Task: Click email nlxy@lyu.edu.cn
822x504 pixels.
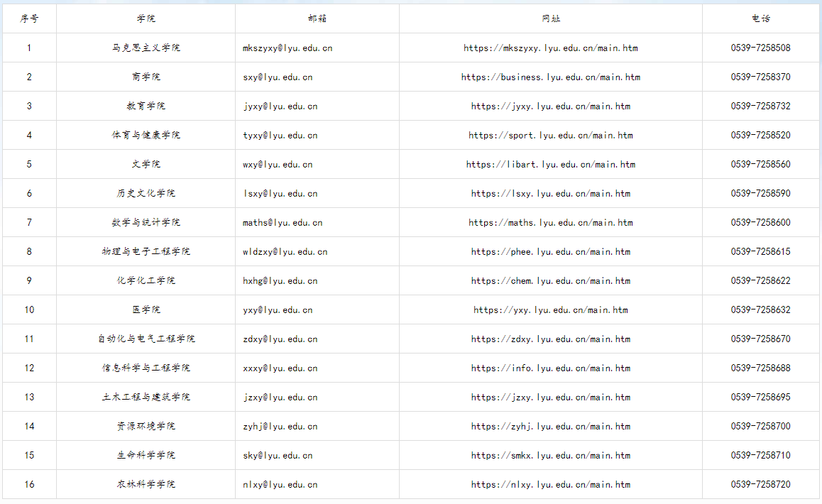Action: (280, 485)
